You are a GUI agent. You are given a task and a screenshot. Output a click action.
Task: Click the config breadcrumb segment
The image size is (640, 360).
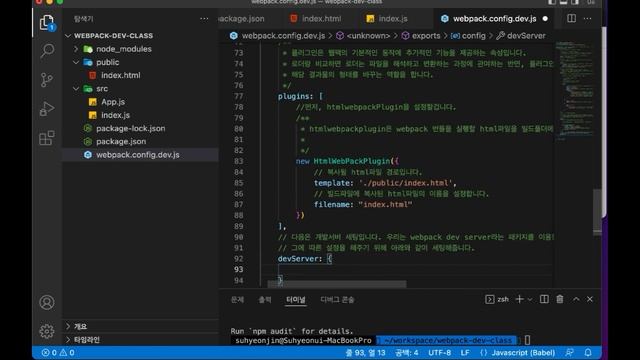[473, 36]
